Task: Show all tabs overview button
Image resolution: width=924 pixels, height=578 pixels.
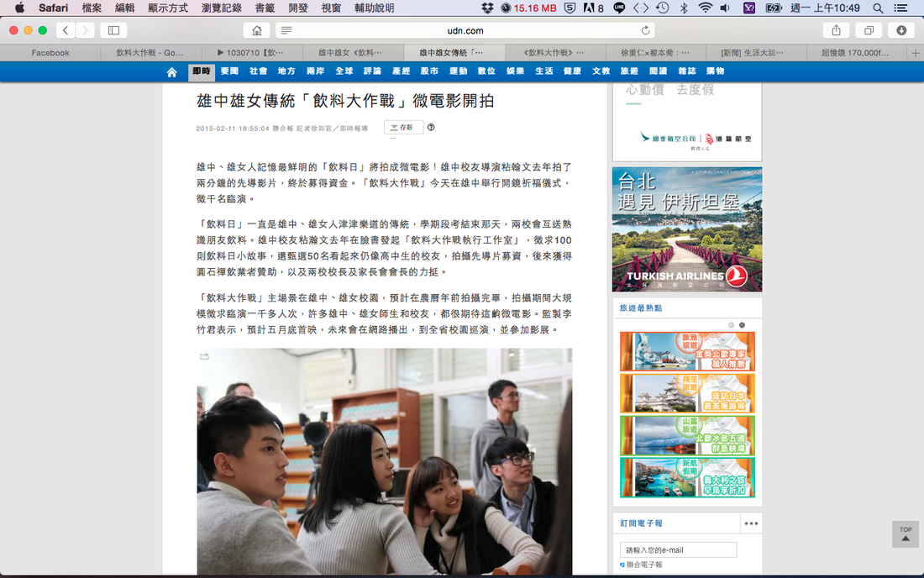Action: pos(869,30)
